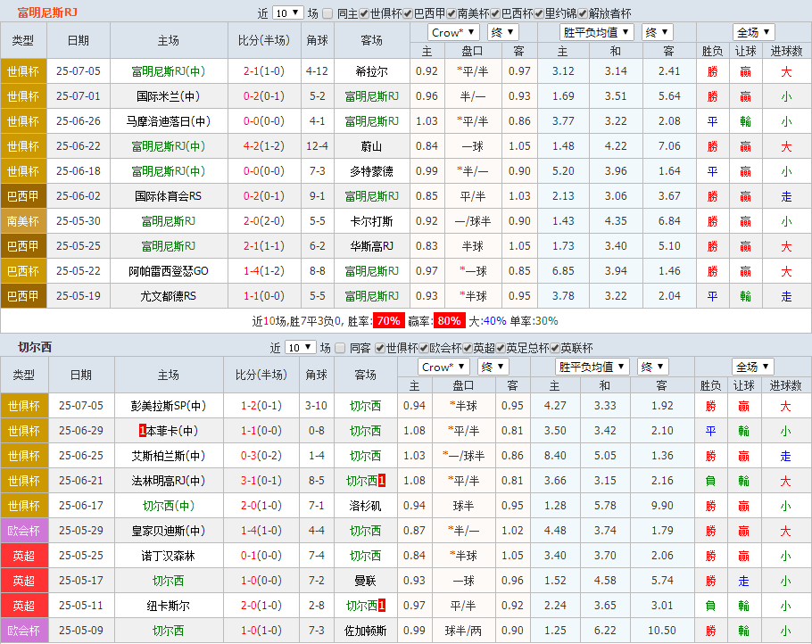Image resolution: width=812 pixels, height=644 pixels.
Task: Open the 全场 dropdown at top right
Action: tap(752, 31)
